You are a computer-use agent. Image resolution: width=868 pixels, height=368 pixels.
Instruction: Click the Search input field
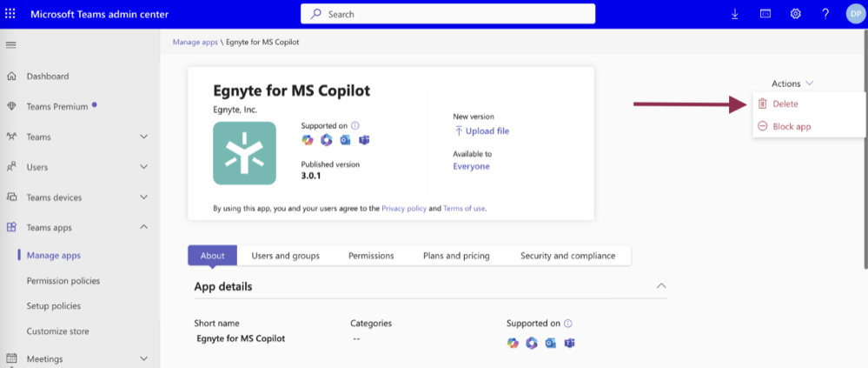point(447,14)
